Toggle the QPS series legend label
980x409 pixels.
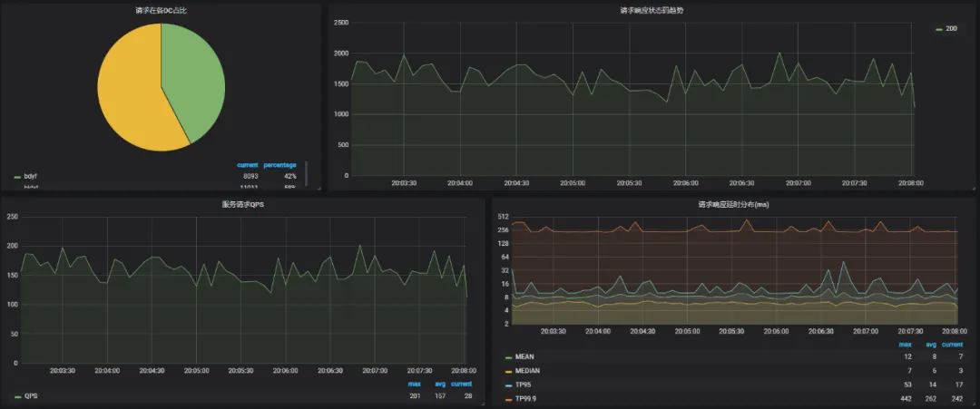pos(31,396)
